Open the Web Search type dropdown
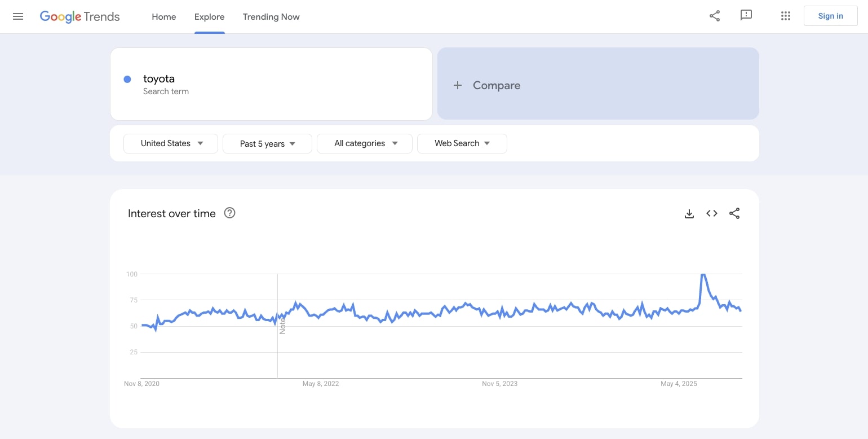The image size is (868, 439). (462, 143)
